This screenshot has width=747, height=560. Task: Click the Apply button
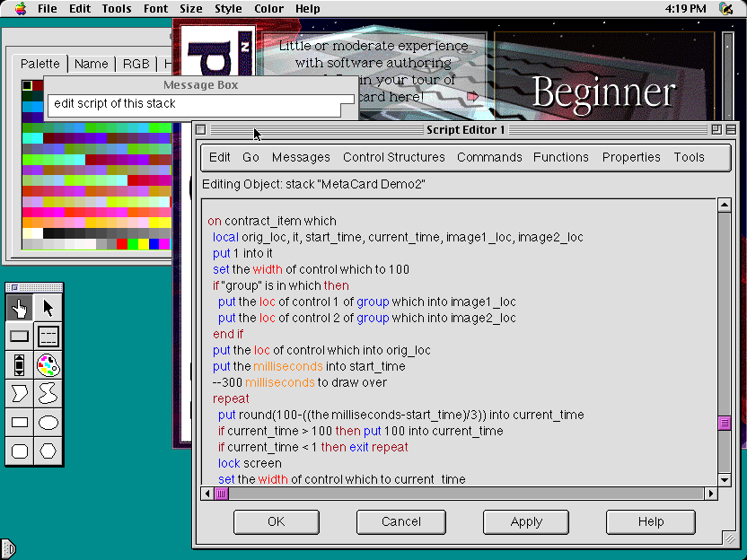pyautogui.click(x=526, y=522)
